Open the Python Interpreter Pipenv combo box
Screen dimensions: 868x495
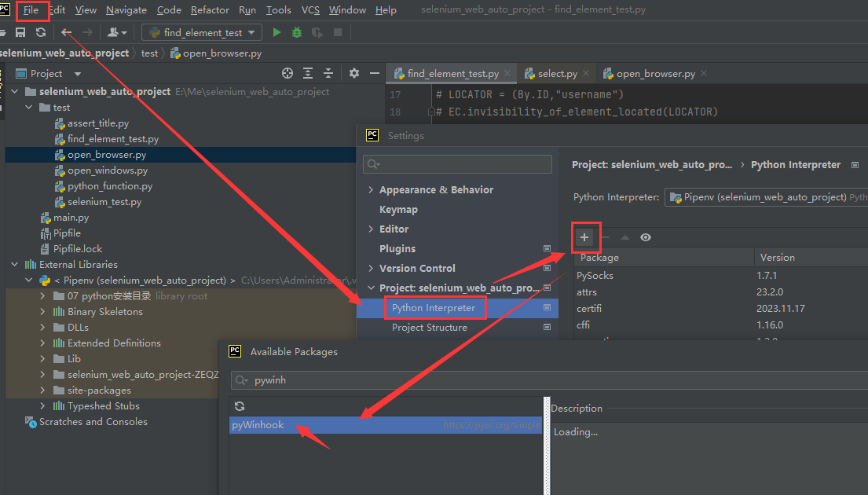pyautogui.click(x=766, y=197)
